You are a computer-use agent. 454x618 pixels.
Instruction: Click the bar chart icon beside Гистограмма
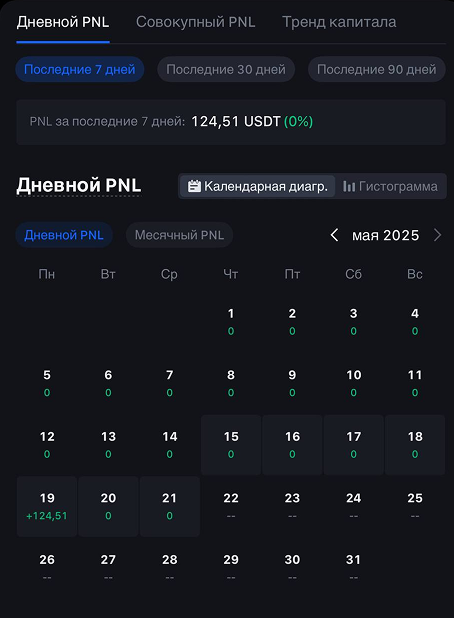coord(349,186)
